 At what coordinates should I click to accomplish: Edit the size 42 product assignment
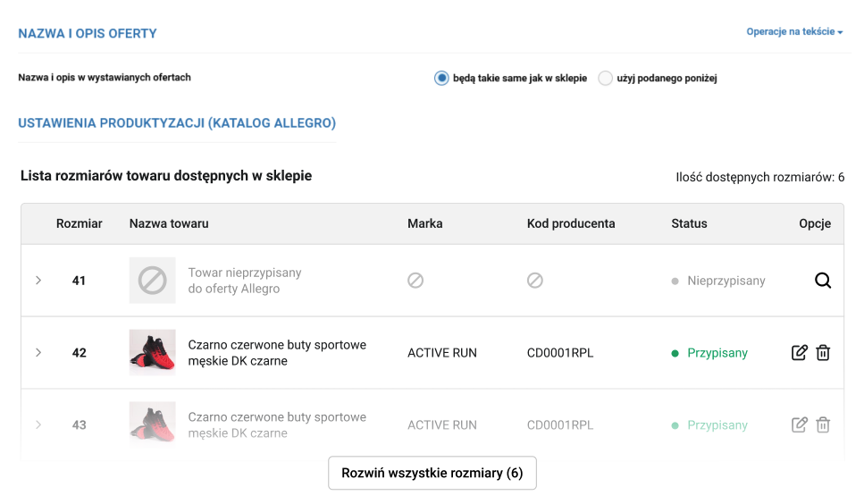pos(800,353)
